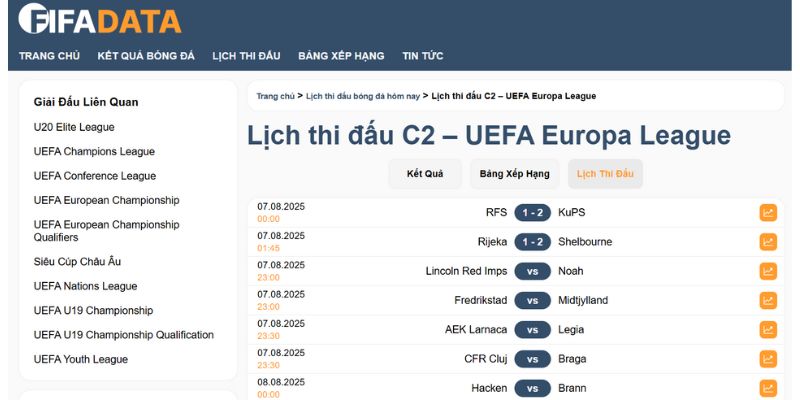Screen dimensions: 800x400
Task: Click stats icon for Fredrikstad vs Midtjylland
Action: [768, 300]
